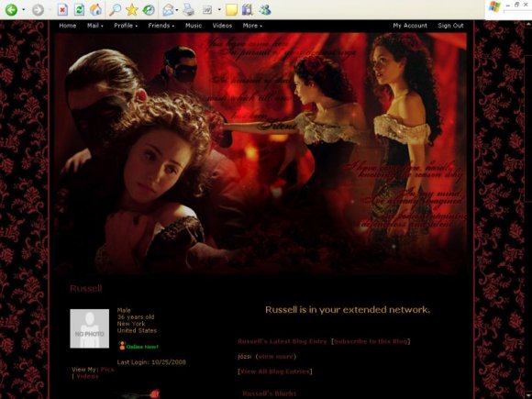Click the yellow sticky note icon
The width and height of the screenshot is (532, 399).
point(231,9)
